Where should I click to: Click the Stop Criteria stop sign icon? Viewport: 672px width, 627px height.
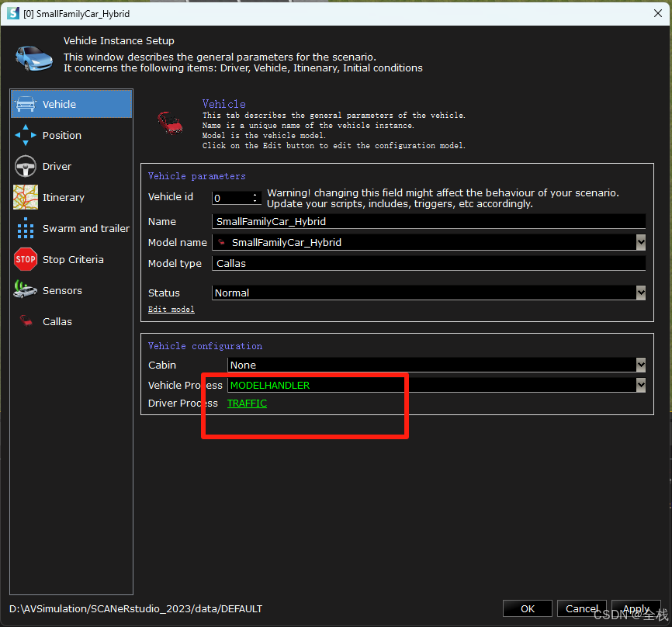point(26,259)
